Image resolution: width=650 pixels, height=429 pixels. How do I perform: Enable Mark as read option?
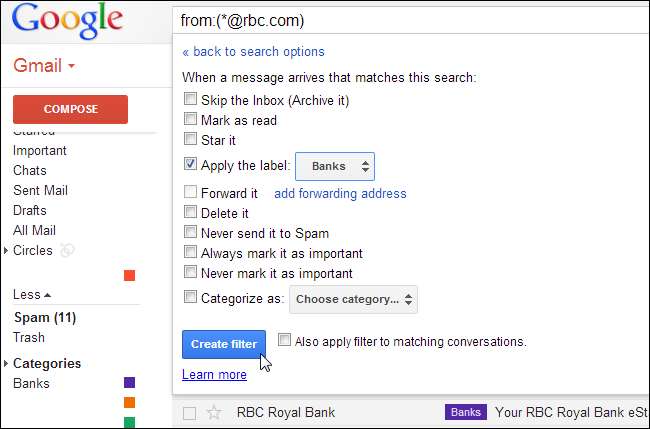pos(190,119)
